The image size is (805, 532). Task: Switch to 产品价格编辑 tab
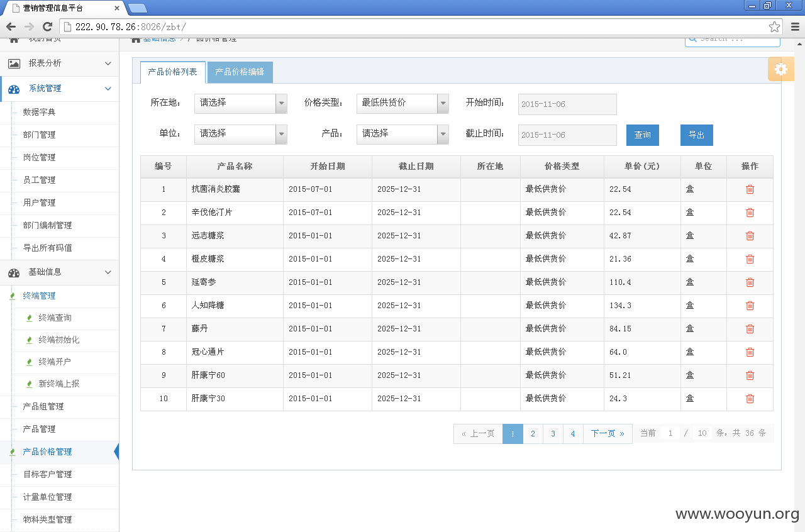tap(240, 72)
